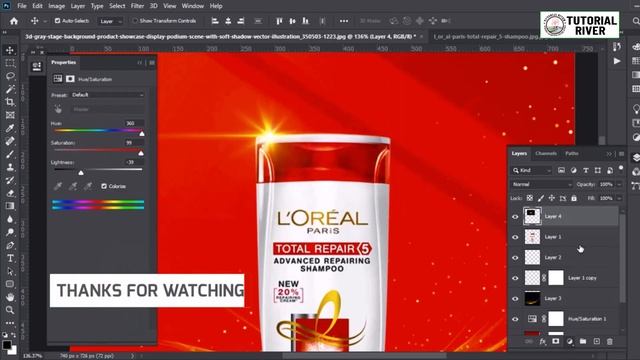Select the Pen tool
640x360 pixels.
point(10,245)
